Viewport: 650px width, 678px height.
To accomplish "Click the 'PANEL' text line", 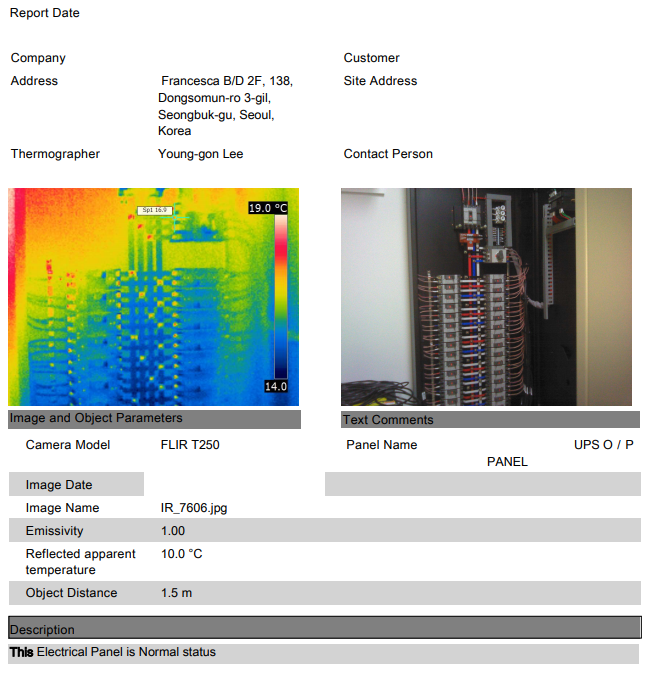I will click(x=507, y=462).
